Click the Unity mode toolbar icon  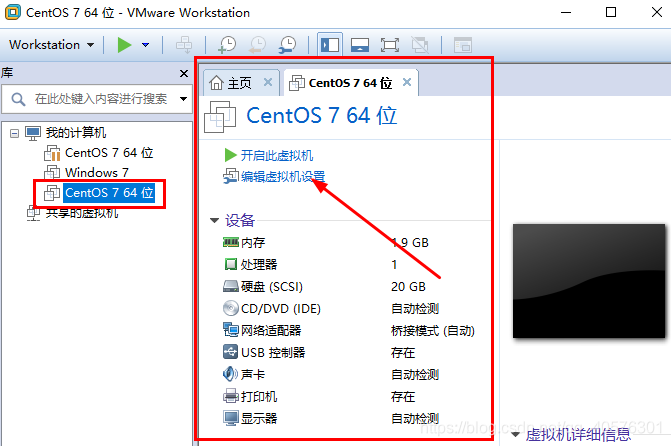point(420,45)
